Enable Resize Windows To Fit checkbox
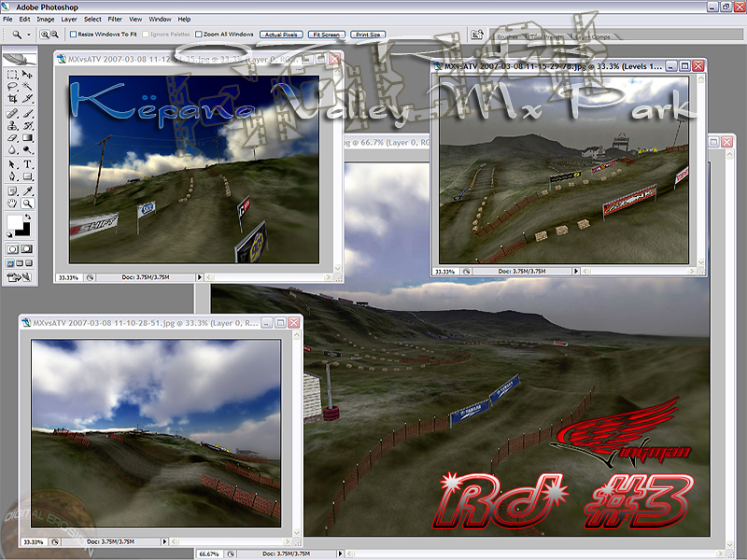 click(74, 34)
